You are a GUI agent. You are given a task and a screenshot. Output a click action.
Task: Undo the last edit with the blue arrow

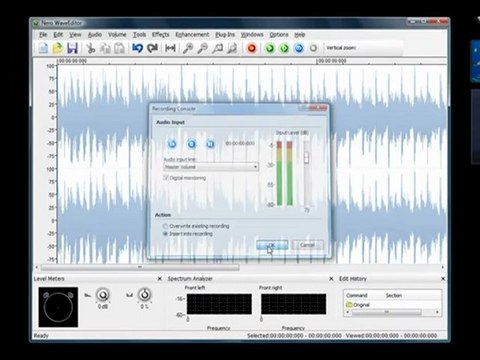coord(137,48)
